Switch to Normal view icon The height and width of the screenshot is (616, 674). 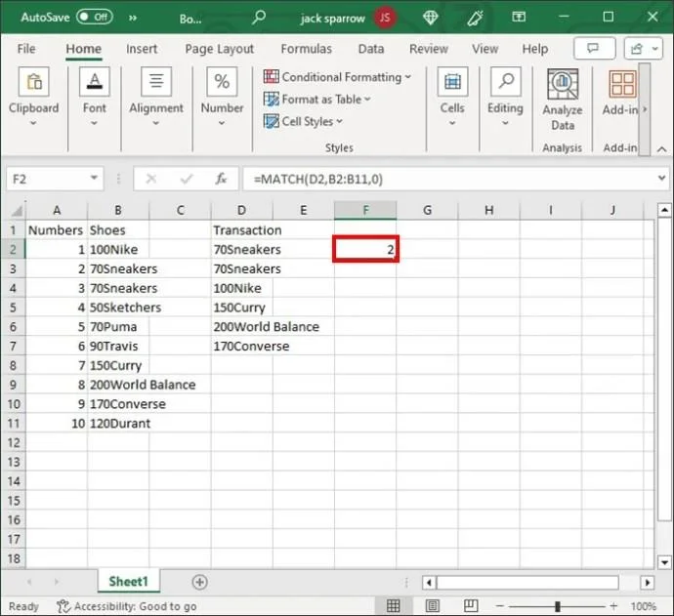click(x=393, y=605)
